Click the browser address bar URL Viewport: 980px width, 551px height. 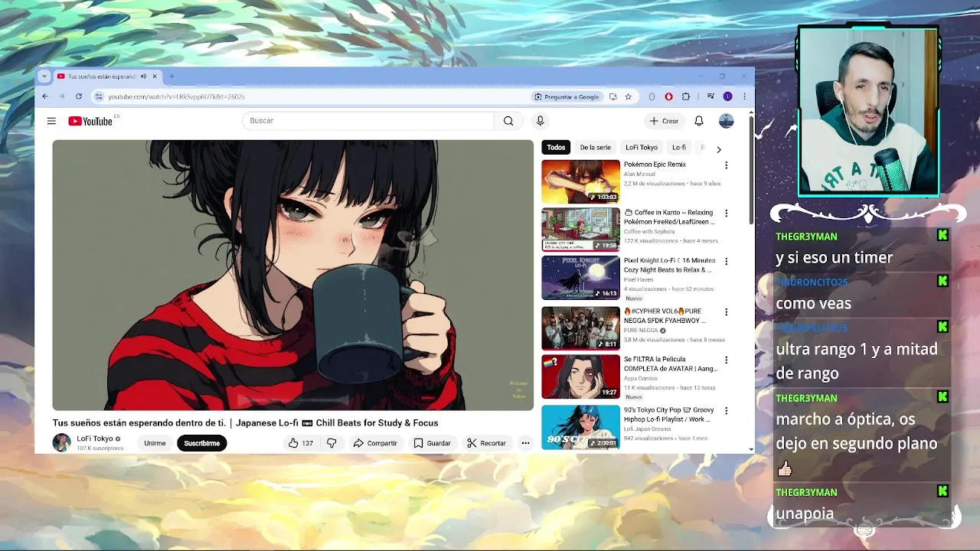tap(176, 96)
